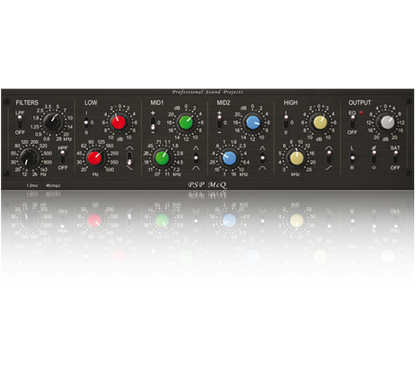The width and height of the screenshot is (416, 376).
Task: Click the PSP McQ logo
Action: pos(207,184)
